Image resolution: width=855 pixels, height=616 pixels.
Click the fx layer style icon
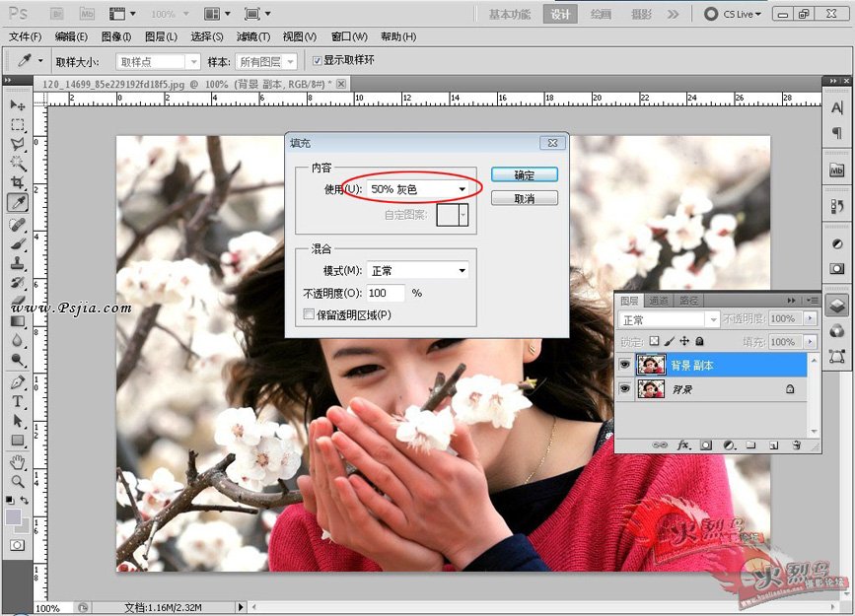683,445
